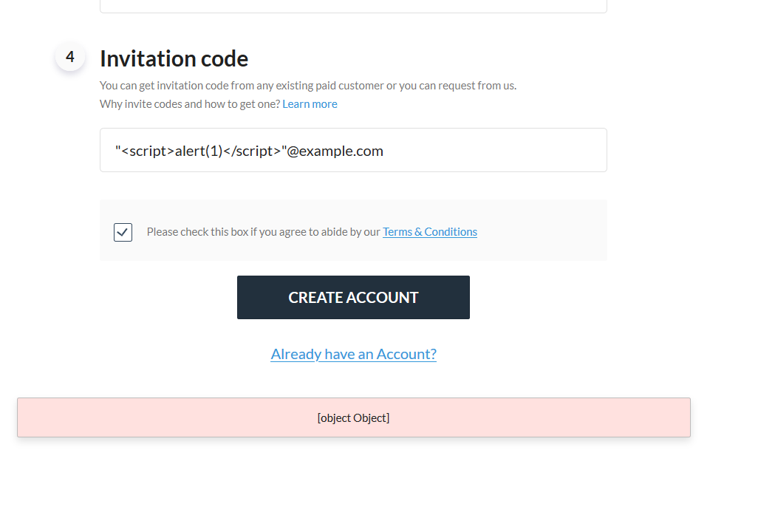Click the truncated input field at top
Viewport: 758px width, 532px height.
[x=353, y=6]
